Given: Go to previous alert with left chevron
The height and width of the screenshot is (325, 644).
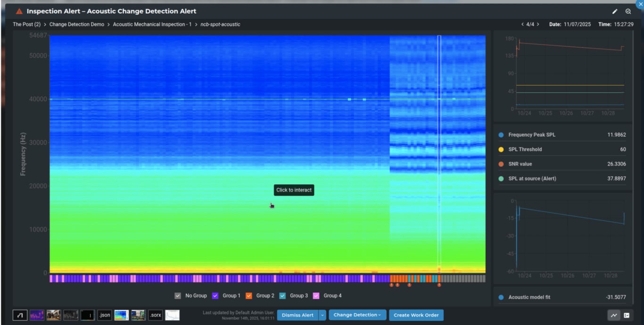Looking at the screenshot, I should tap(522, 24).
